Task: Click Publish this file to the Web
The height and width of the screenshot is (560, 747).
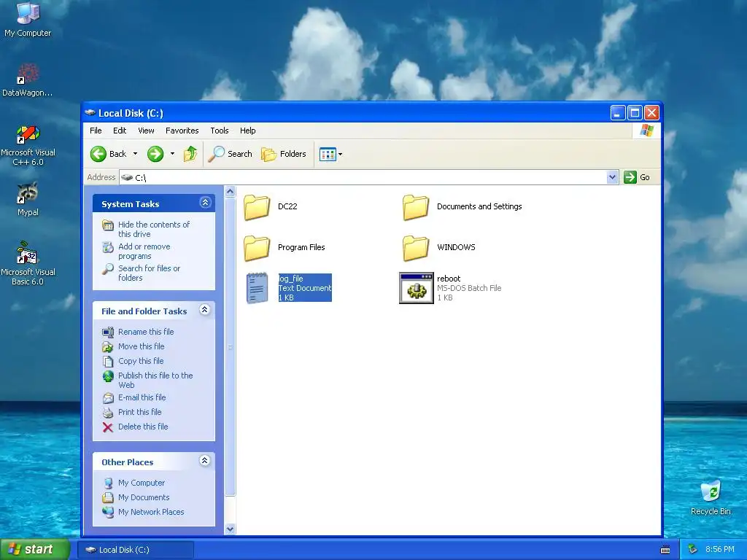Action: click(155, 380)
